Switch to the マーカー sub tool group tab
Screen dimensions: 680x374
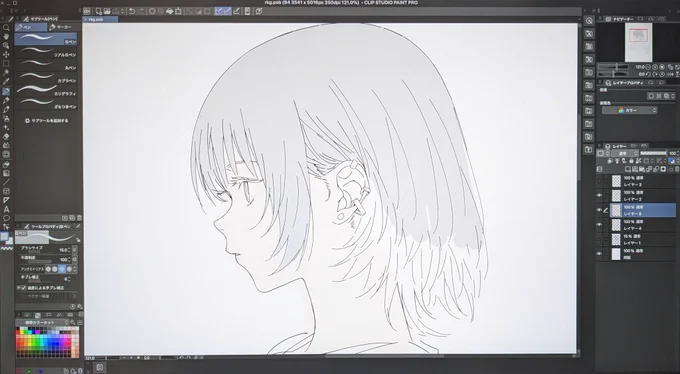63,27
